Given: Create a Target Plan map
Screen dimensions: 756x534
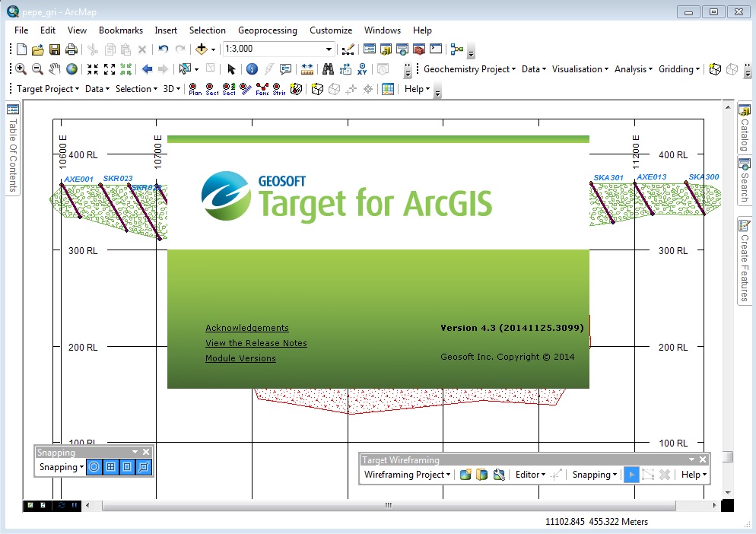Looking at the screenshot, I should (195, 89).
